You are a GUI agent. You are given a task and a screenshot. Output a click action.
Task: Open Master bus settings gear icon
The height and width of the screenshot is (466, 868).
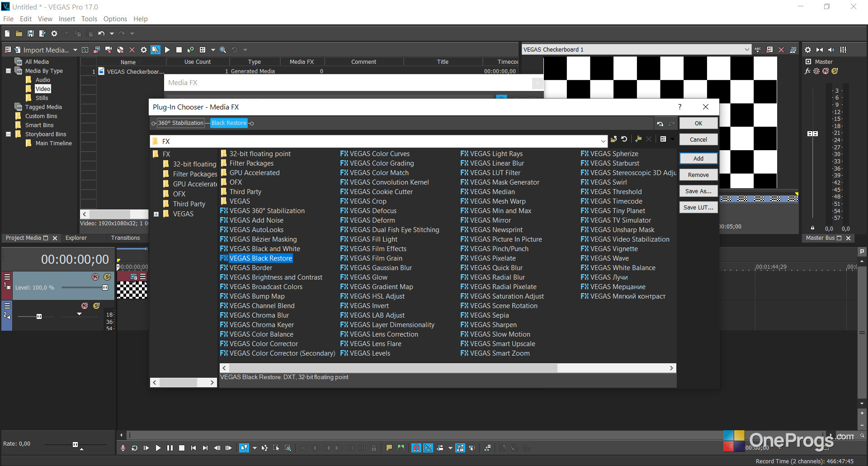tap(808, 50)
